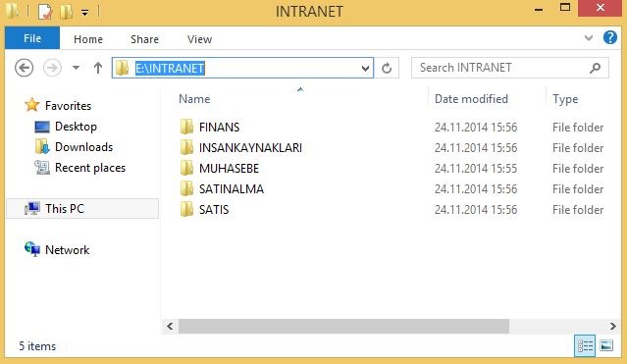This screenshot has width=627, height=364.
Task: Click MUHASEBE date 24.11.2014 15:55
Action: coord(476,169)
